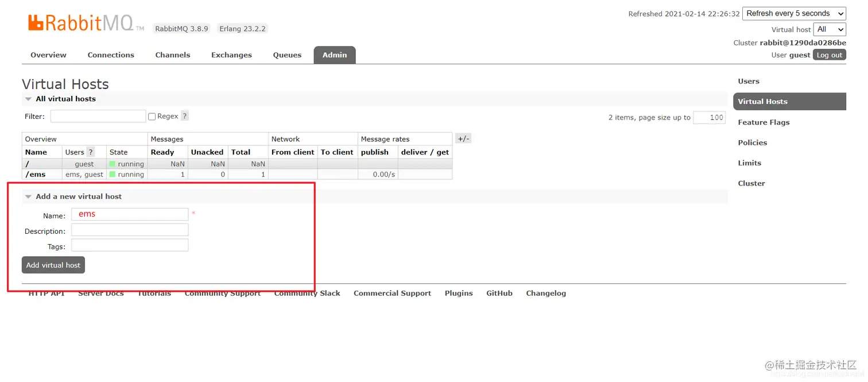Switch to the Exchanges tab
Image resolution: width=868 pixels, height=382 pixels.
pyautogui.click(x=231, y=55)
